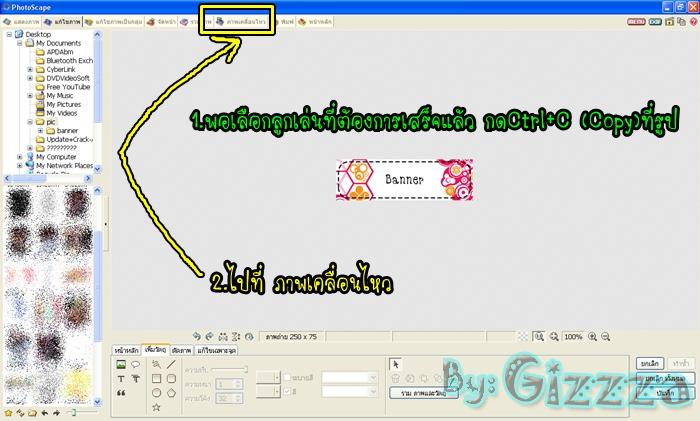Select the Line drawing tool

click(171, 365)
